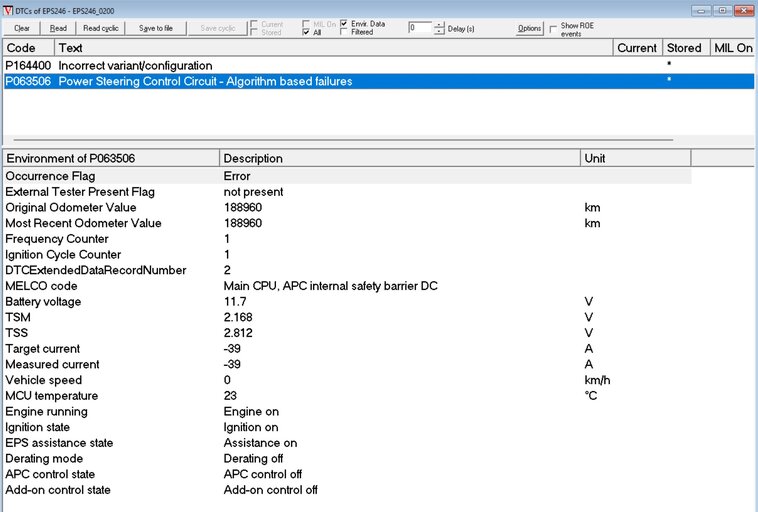Click the application icon in title bar
Viewport: 758px width, 512px height.
point(8,10)
